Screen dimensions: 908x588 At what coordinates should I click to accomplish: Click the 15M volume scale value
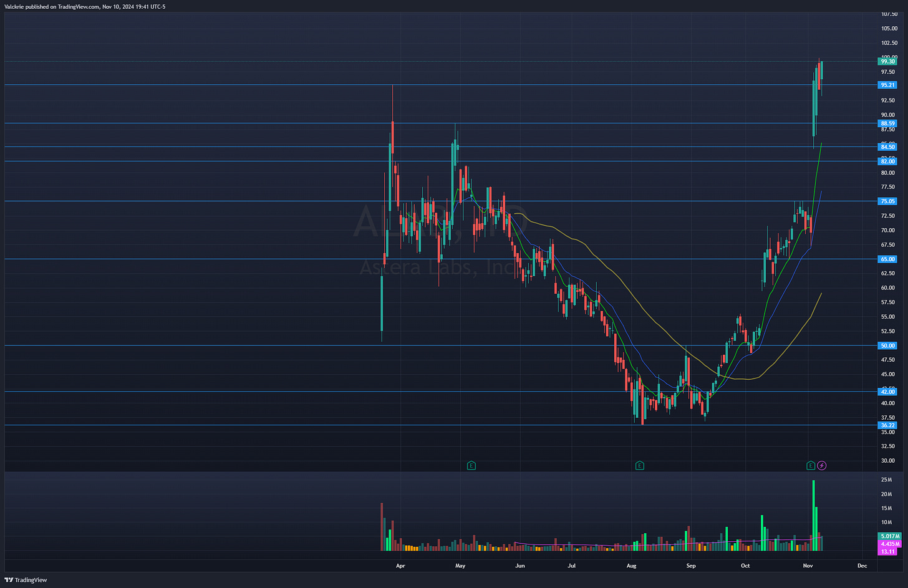coord(886,508)
